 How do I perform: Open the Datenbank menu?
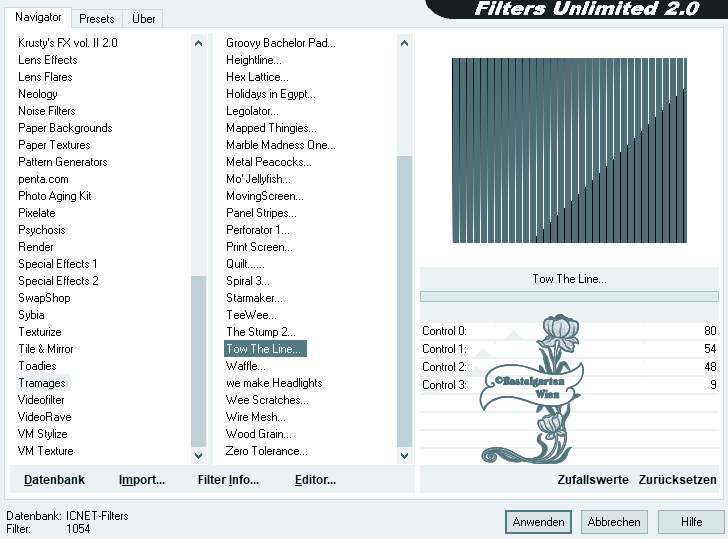54,480
